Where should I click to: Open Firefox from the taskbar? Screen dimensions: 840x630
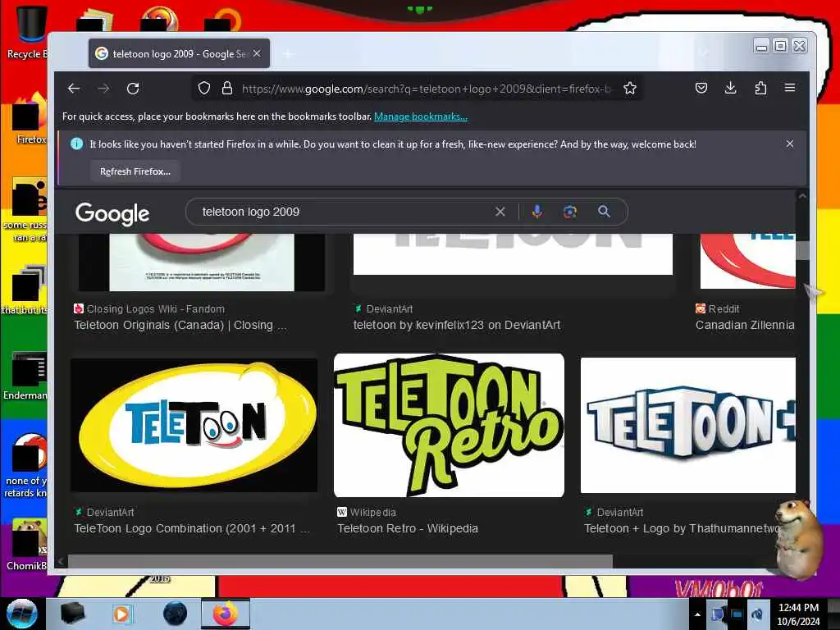226,614
